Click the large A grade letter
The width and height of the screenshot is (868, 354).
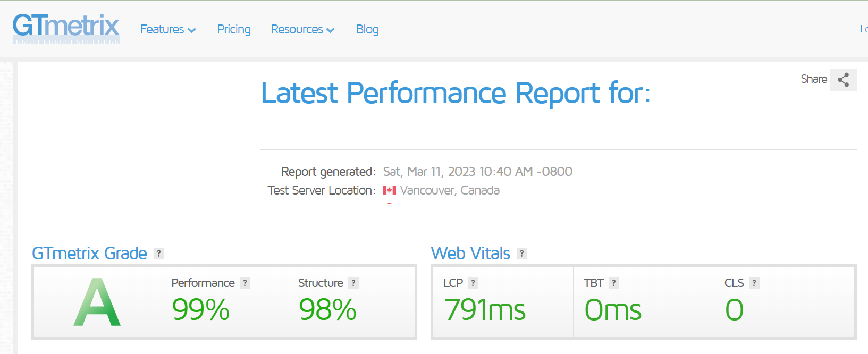coord(97,302)
